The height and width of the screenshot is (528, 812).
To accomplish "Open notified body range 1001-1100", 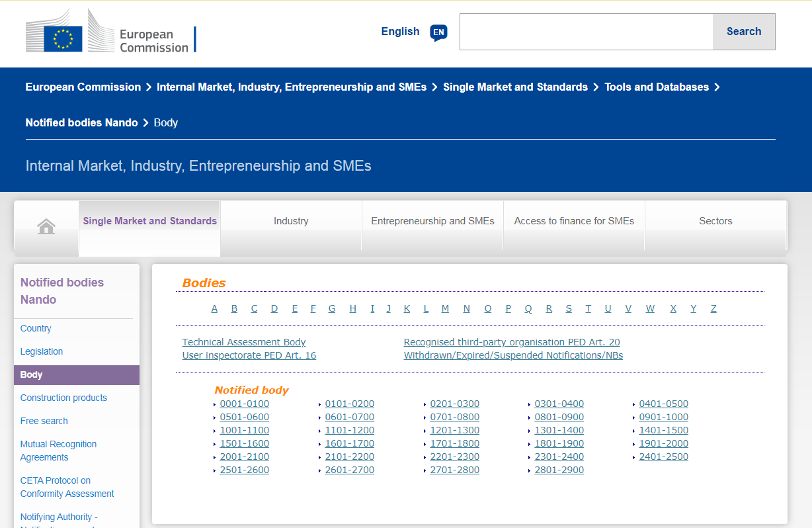I will pyautogui.click(x=245, y=430).
